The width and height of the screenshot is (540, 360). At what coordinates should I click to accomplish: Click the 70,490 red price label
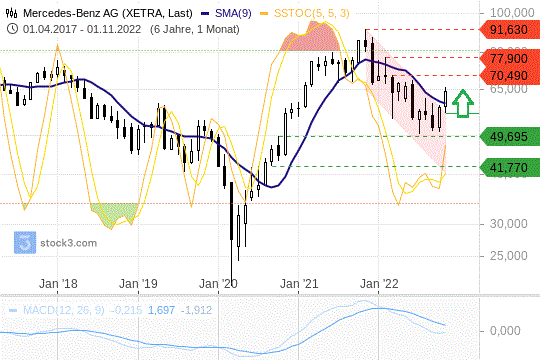tap(510, 75)
